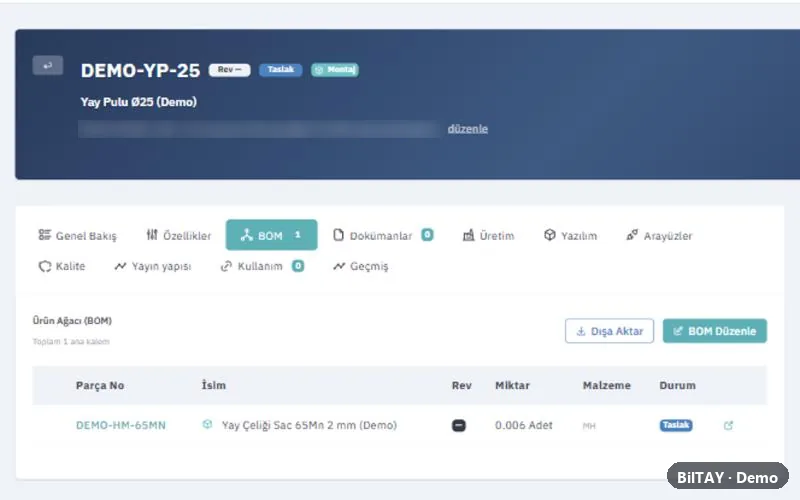Click the Miktar column header
This screenshot has height=500, width=800.
[512, 385]
